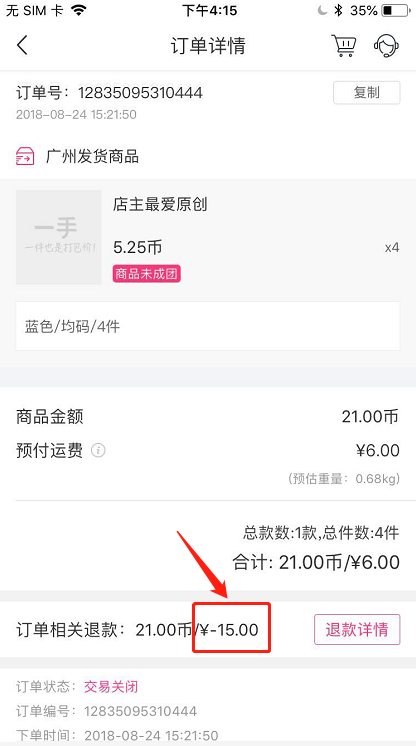Tap the info icon beside 预付运费
416x746 pixels.
(x=98, y=450)
